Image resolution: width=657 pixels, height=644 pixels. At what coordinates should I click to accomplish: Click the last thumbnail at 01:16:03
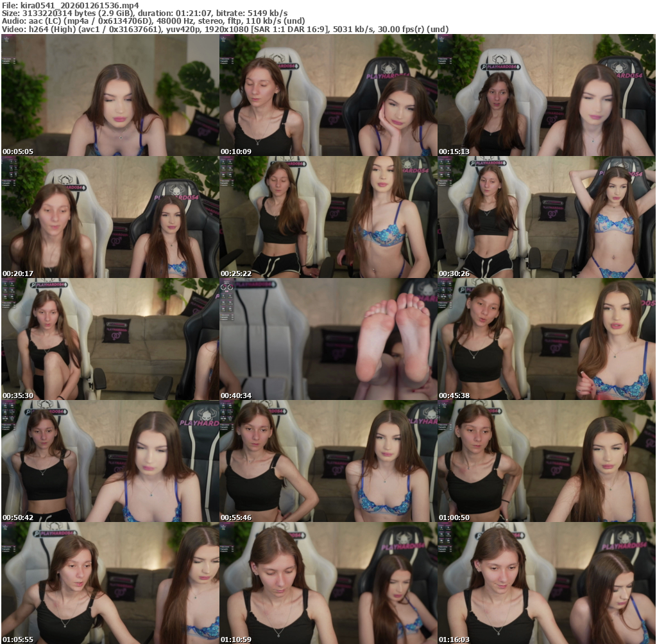[x=546, y=583]
